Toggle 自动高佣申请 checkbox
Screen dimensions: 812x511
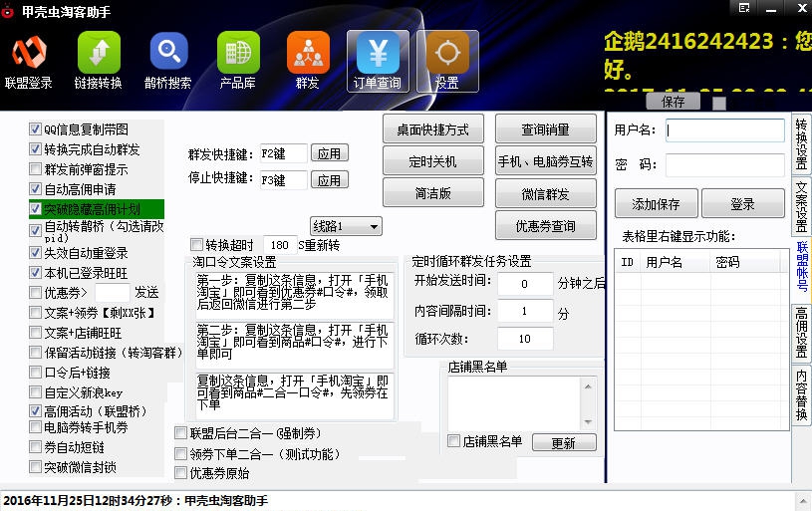pyautogui.click(x=35, y=188)
